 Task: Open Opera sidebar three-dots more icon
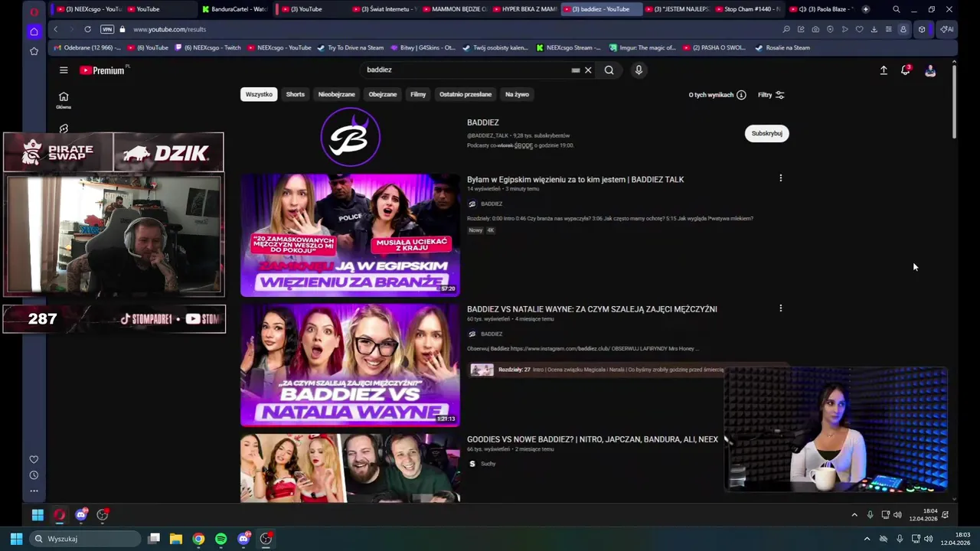pyautogui.click(x=34, y=491)
